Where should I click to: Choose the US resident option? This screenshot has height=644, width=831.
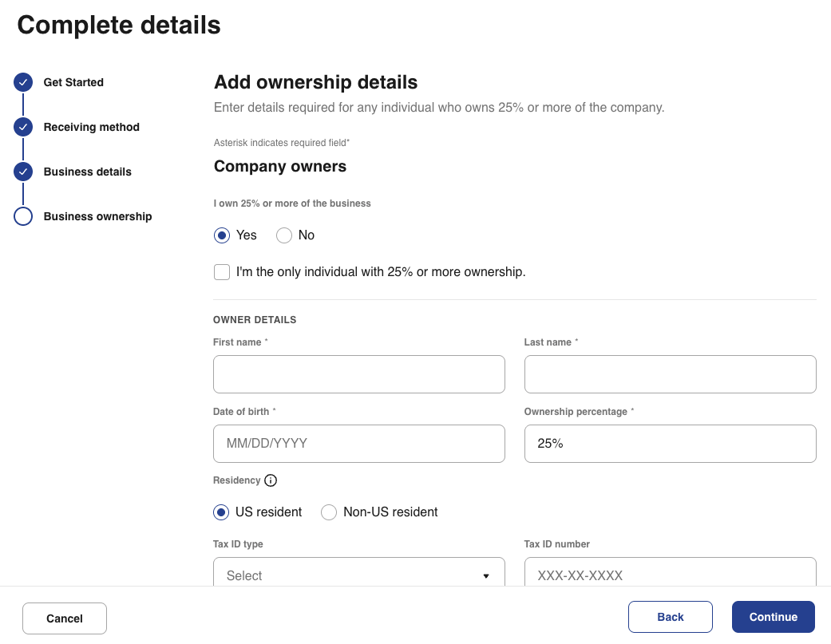(222, 512)
